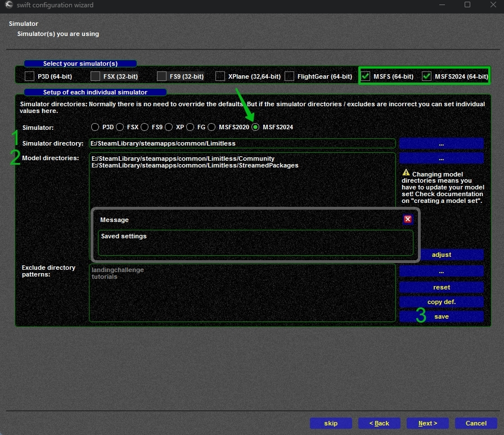Screen dimensions: 504x435
Task: Choose the XP simulator radio option
Action: pos(169,127)
